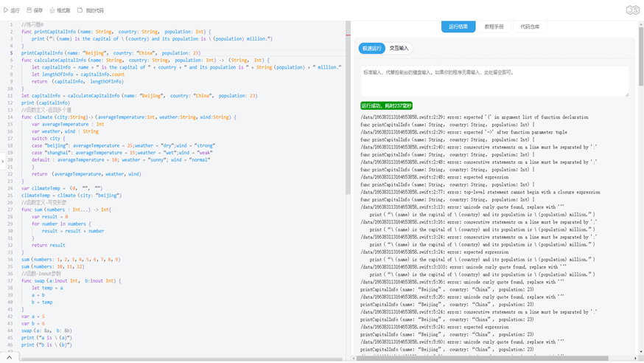Click "for number in numbers {" line
644x363 pixels.
61,224
